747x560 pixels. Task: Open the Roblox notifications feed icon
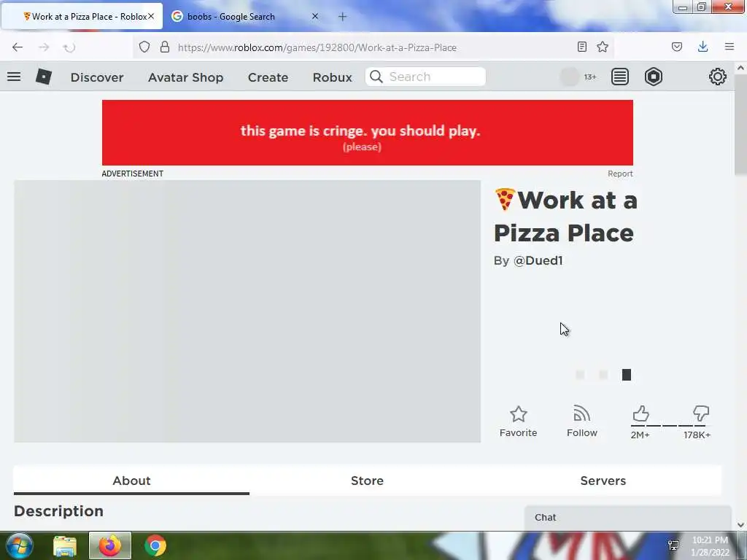point(620,77)
